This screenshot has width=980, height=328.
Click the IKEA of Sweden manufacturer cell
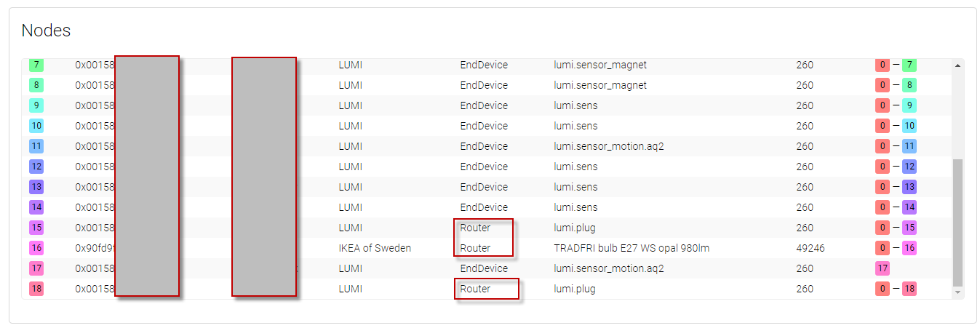coord(375,248)
